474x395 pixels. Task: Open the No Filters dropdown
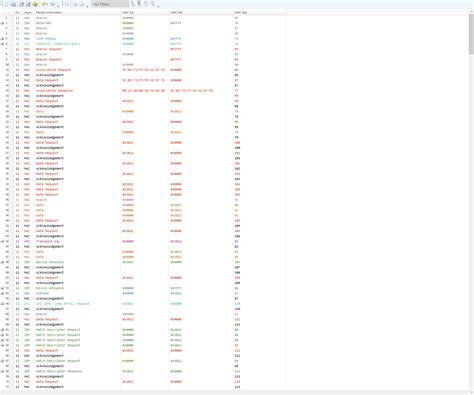[x=110, y=4]
